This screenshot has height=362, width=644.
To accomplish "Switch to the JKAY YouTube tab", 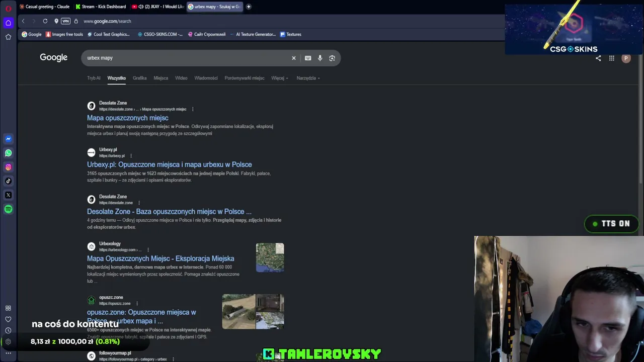I will [158, 7].
